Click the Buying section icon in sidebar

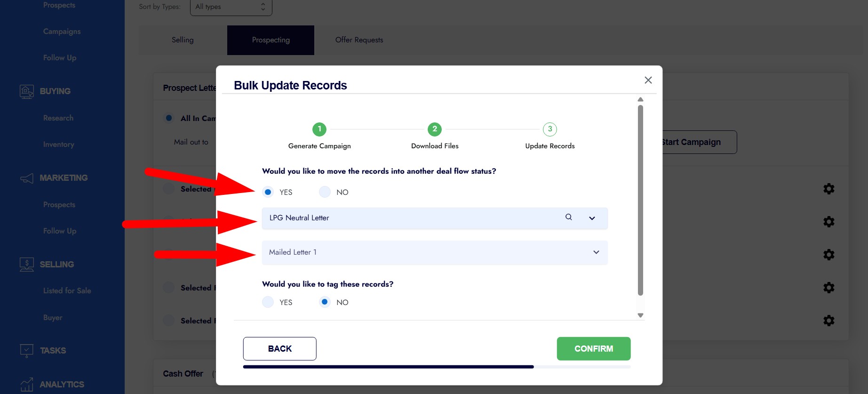pos(27,91)
